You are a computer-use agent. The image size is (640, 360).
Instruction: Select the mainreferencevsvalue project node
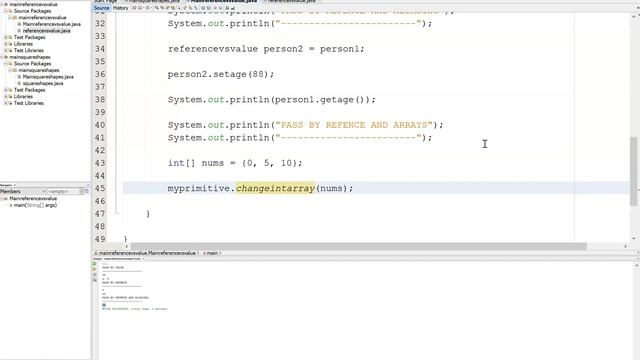33,4
